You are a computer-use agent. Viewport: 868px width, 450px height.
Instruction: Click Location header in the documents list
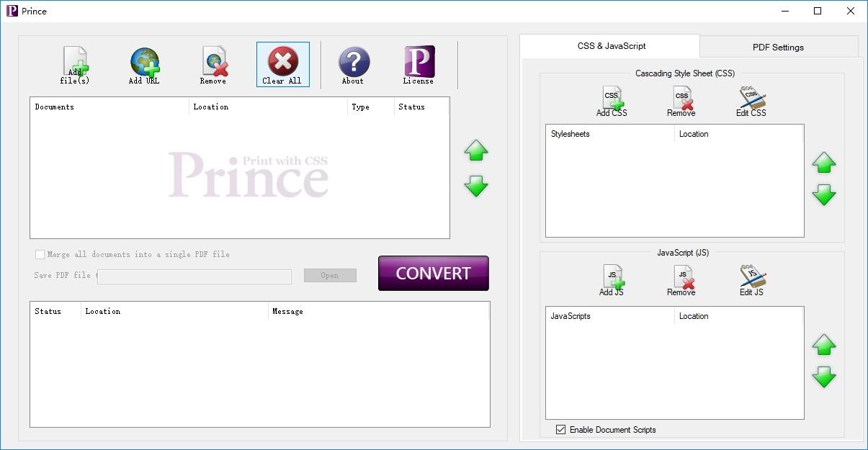click(x=269, y=107)
